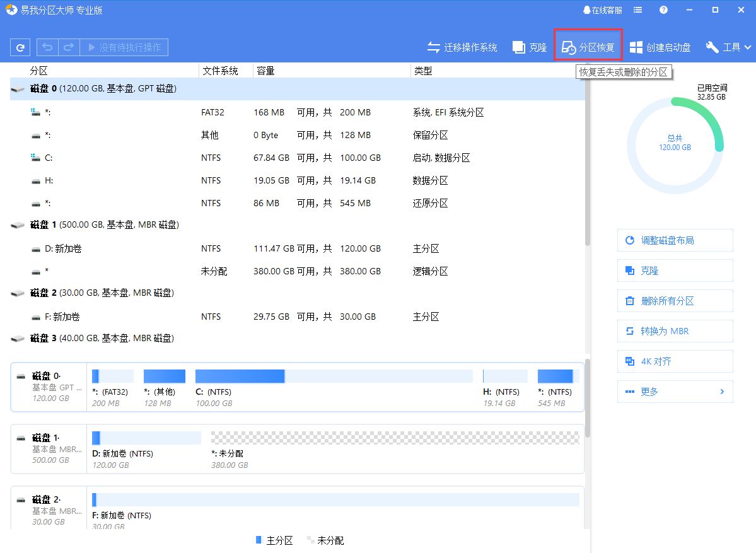Click 磁盘 0 disk icon in list
756x553 pixels.
click(x=18, y=89)
